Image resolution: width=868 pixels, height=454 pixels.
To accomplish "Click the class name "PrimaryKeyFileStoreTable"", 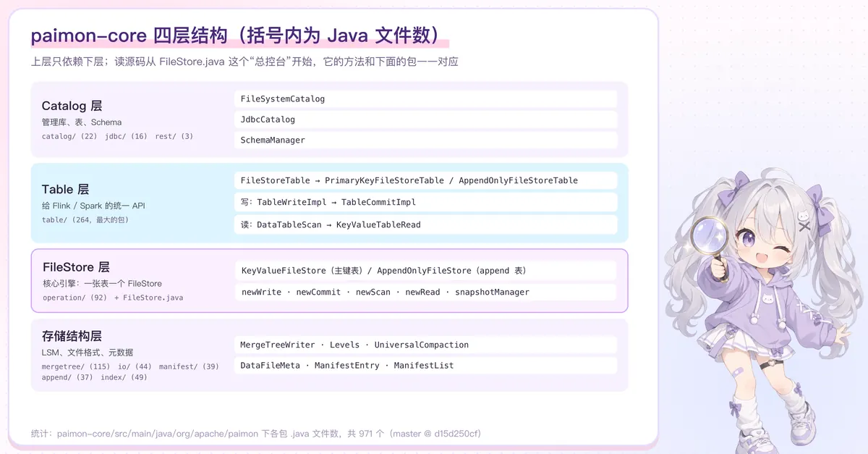I will tap(384, 180).
